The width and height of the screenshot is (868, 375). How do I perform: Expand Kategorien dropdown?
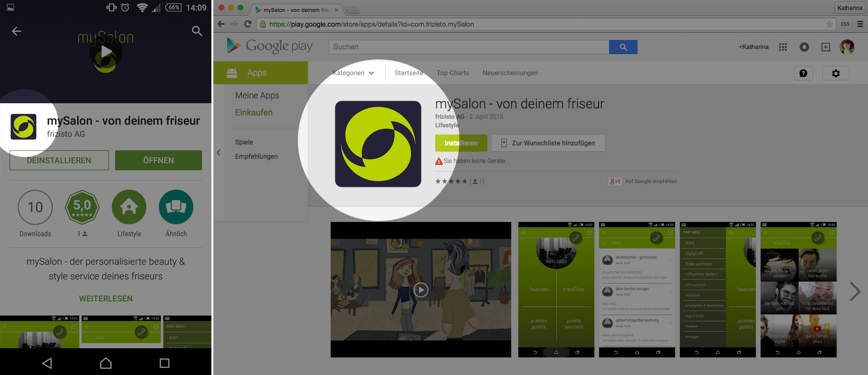(353, 73)
